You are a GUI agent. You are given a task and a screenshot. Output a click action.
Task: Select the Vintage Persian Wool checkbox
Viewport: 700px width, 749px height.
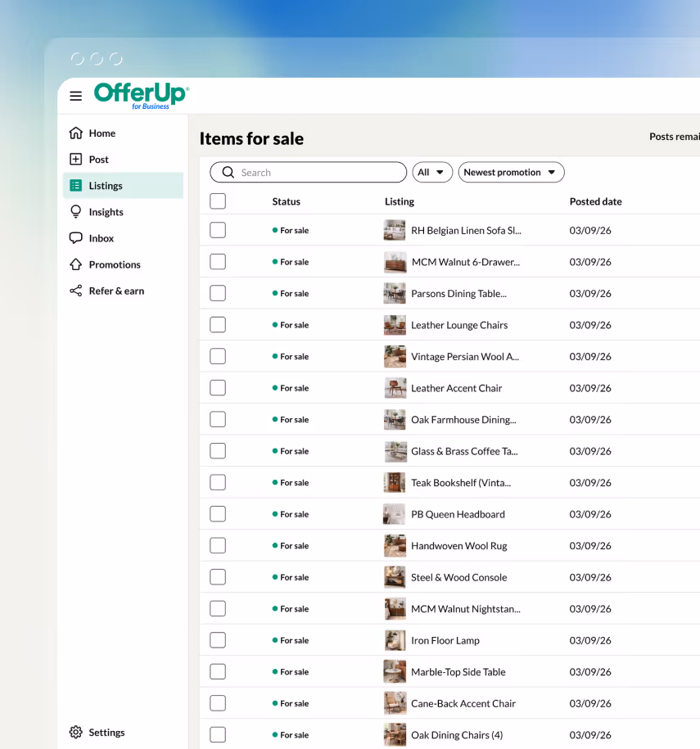coord(218,356)
